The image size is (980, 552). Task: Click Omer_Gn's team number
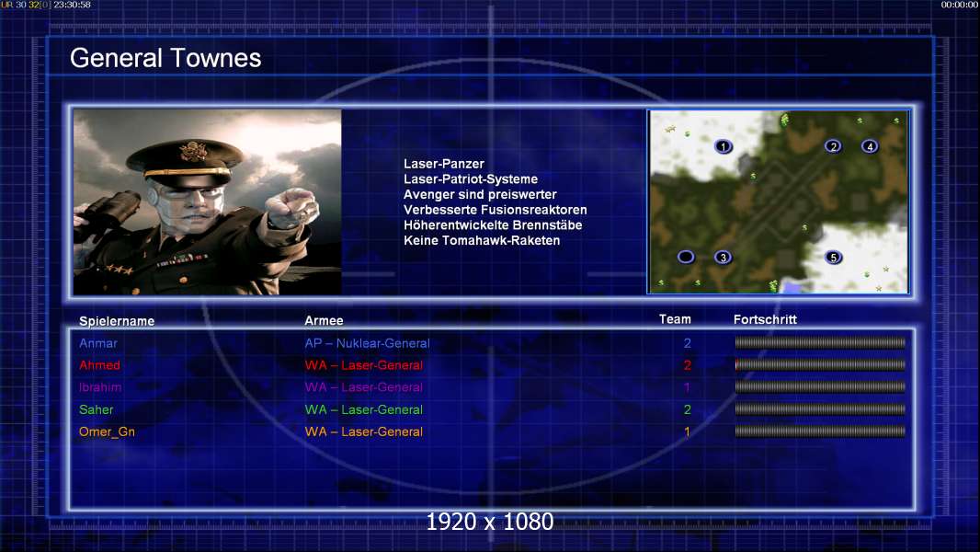pyautogui.click(x=687, y=431)
